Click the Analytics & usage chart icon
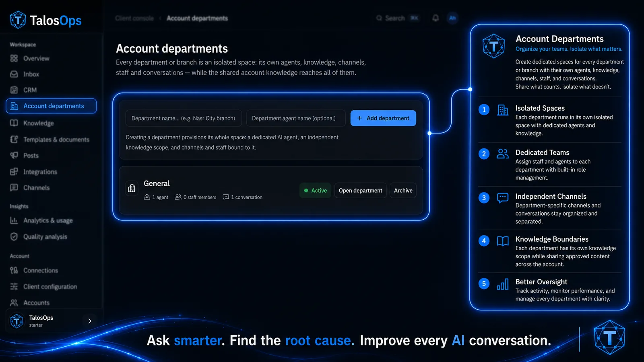The width and height of the screenshot is (644, 362). click(x=14, y=220)
